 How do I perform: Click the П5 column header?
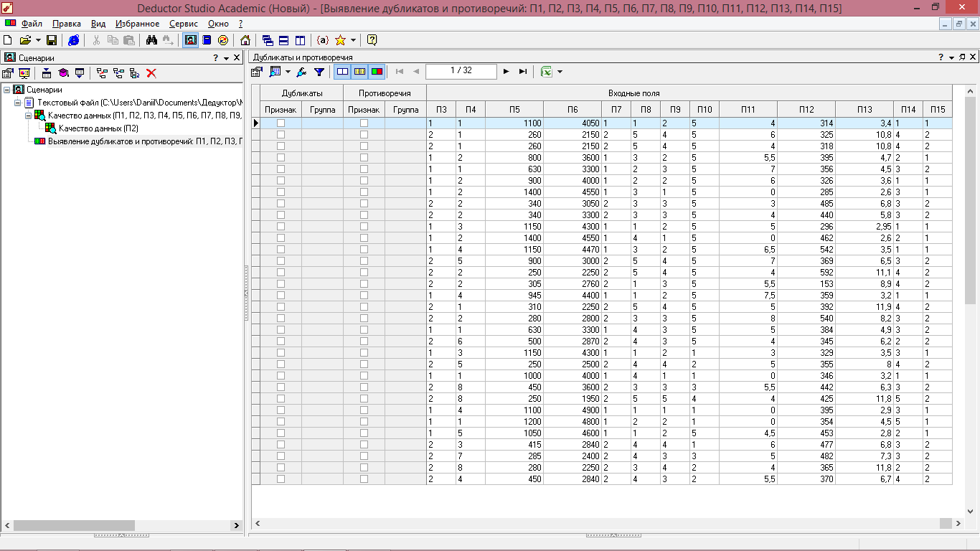coord(514,109)
